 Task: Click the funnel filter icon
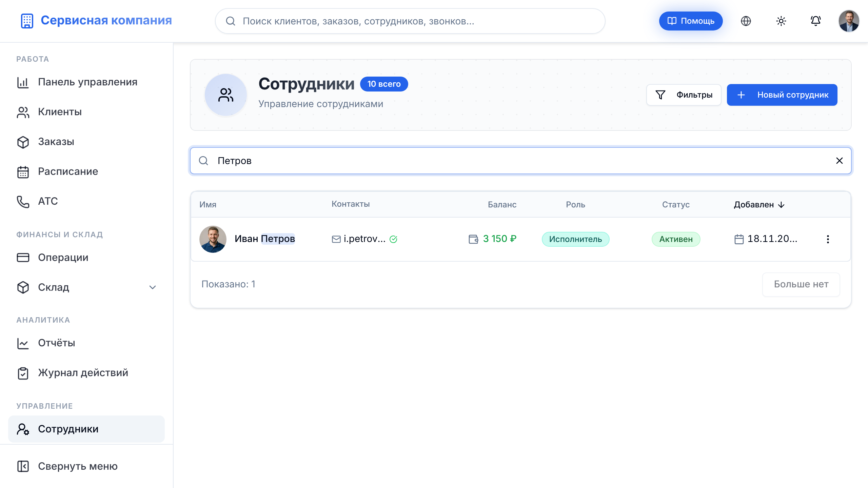coord(660,95)
